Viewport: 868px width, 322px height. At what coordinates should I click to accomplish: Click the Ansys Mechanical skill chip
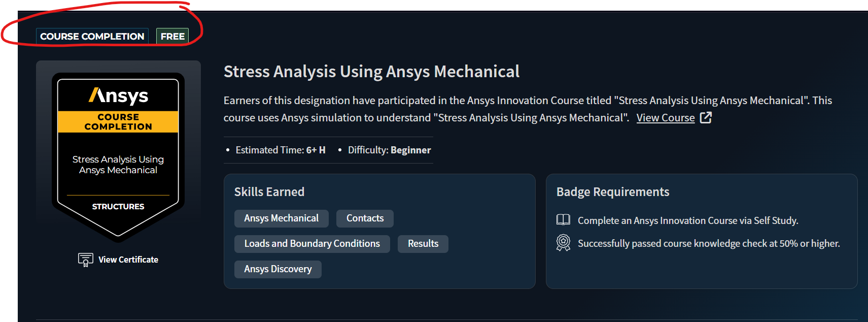(x=282, y=218)
